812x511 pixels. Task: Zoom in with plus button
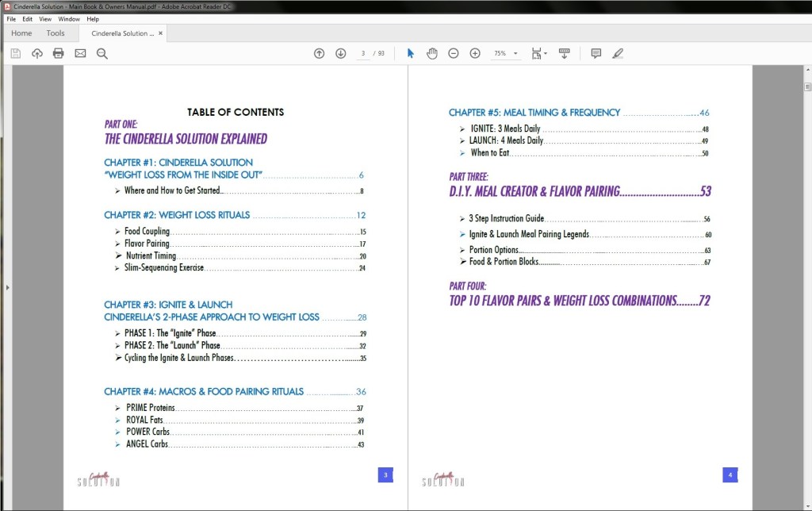pos(475,53)
